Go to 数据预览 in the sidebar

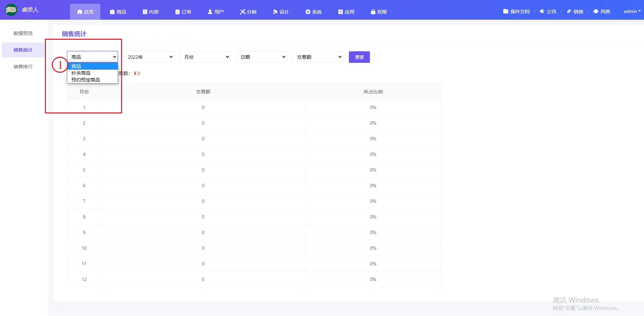(23, 33)
